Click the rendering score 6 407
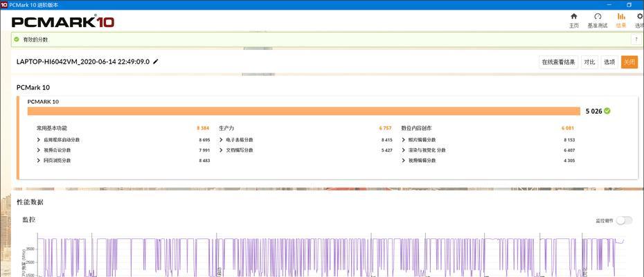The width and height of the screenshot is (644, 277). [x=569, y=150]
